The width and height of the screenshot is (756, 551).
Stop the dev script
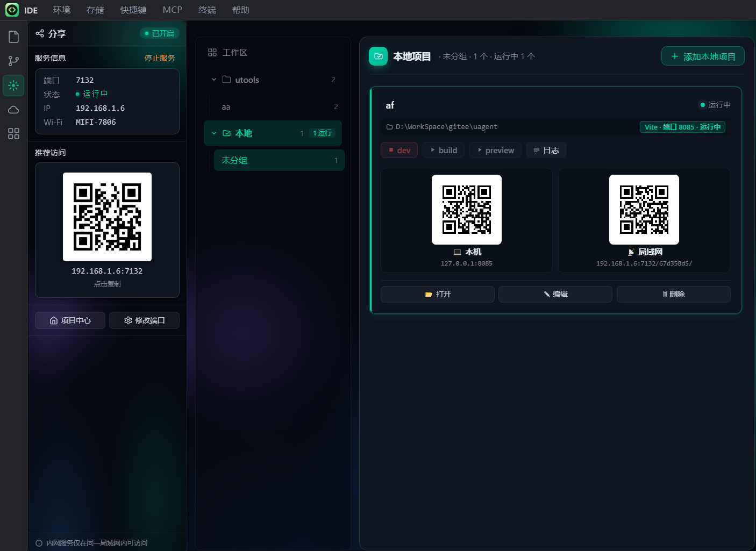pos(400,150)
